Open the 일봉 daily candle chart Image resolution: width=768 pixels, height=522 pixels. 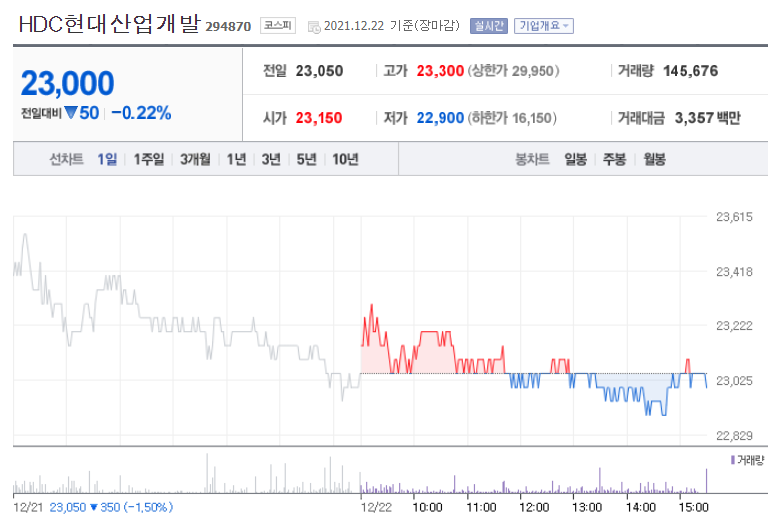click(x=576, y=159)
